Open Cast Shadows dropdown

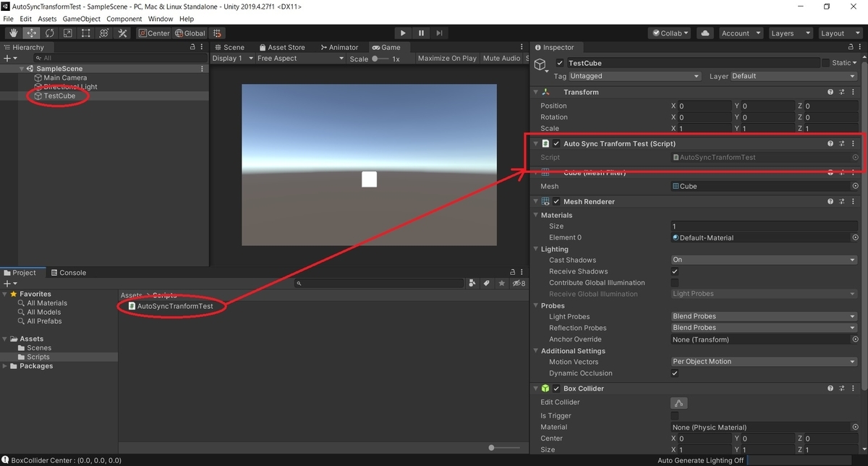(x=764, y=260)
